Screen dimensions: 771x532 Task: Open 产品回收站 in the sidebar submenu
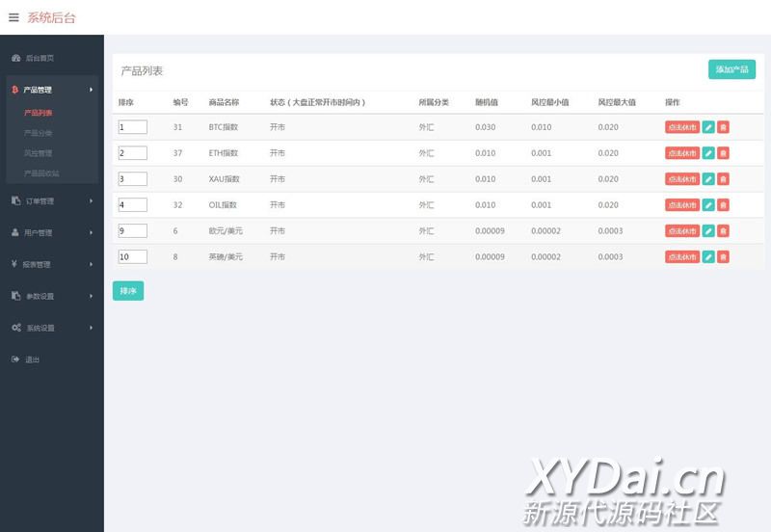[x=41, y=173]
